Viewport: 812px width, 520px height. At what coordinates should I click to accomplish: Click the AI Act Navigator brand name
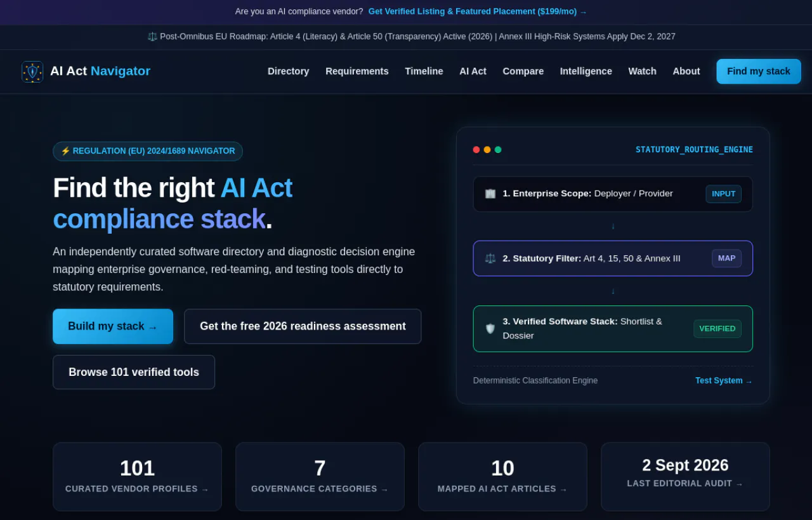100,71
